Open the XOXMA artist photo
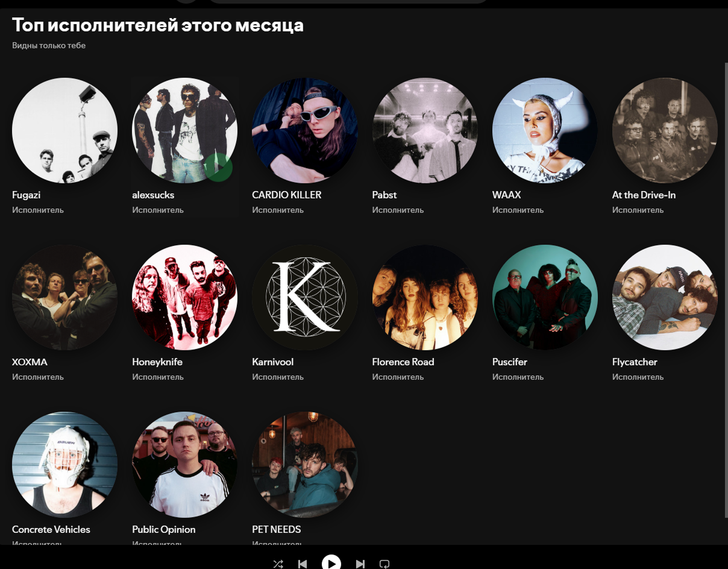The width and height of the screenshot is (728, 569). (64, 297)
